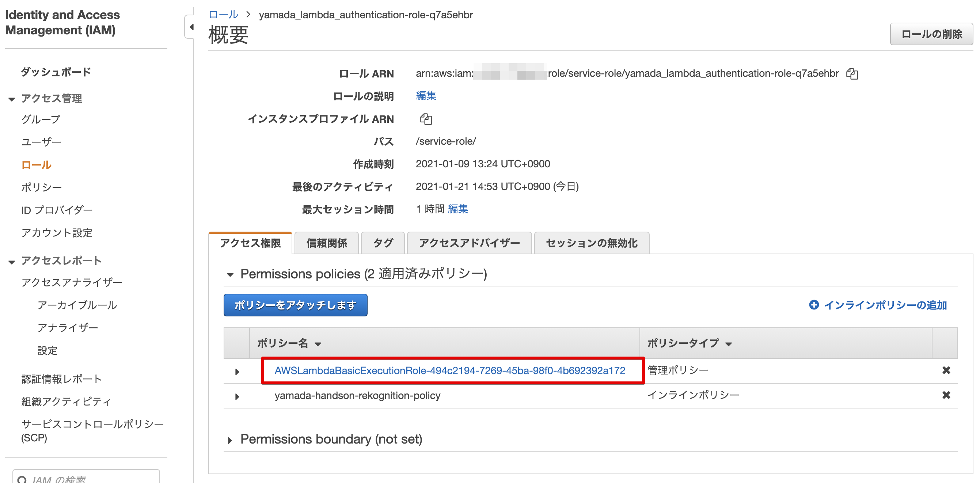Collapse the アクセス管理 sidebar group

[x=11, y=99]
